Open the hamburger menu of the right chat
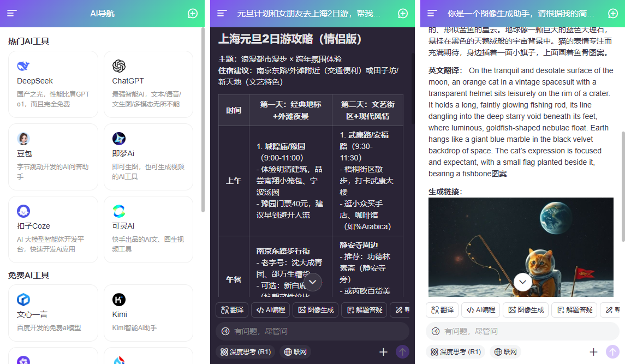 [x=433, y=14]
